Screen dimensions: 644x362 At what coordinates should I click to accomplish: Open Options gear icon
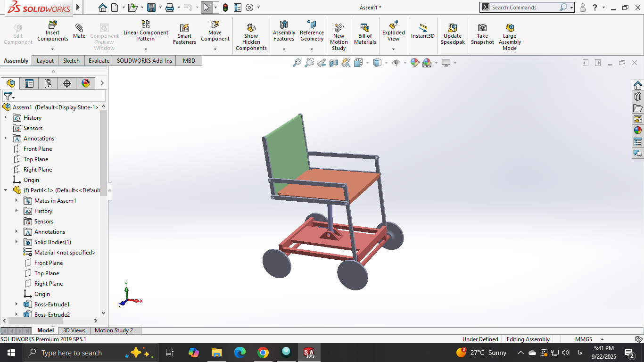(249, 8)
